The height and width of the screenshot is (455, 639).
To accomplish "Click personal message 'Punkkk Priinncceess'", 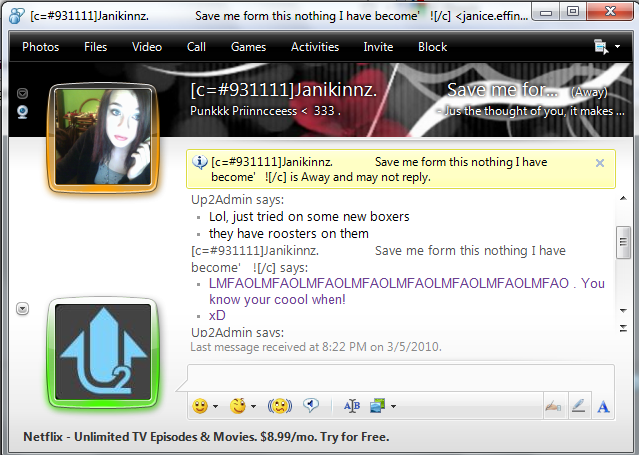I will coord(265,111).
